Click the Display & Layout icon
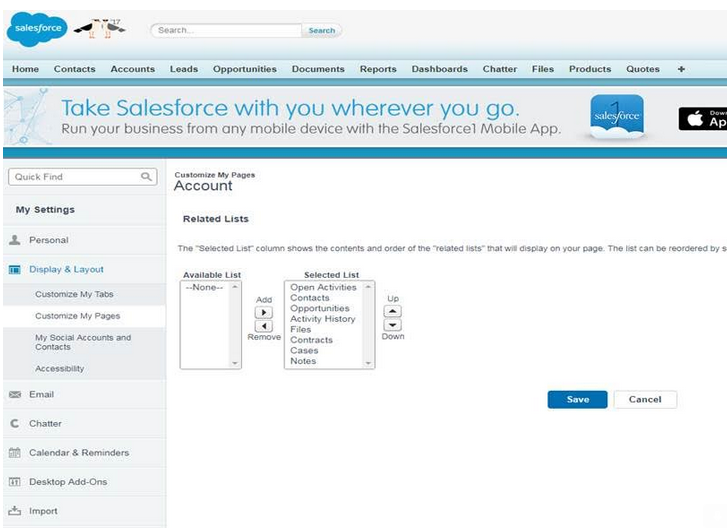Image resolution: width=727 pixels, height=528 pixels. (15, 269)
